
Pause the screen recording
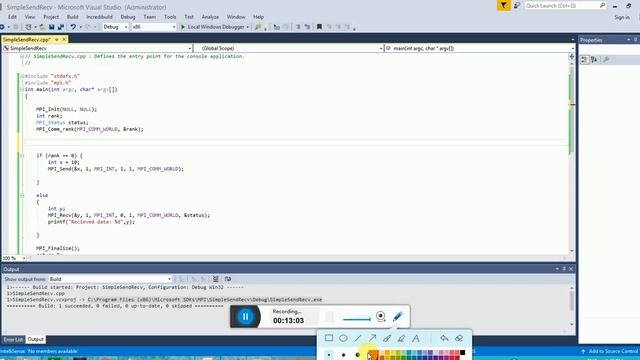click(x=245, y=316)
